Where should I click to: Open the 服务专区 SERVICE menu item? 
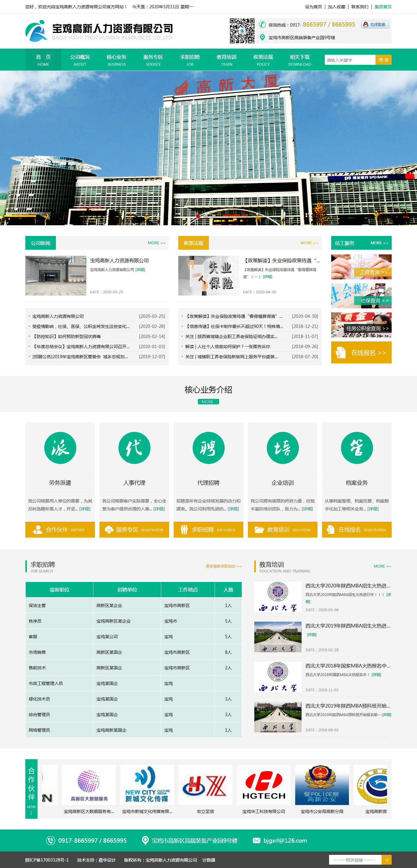(154, 60)
